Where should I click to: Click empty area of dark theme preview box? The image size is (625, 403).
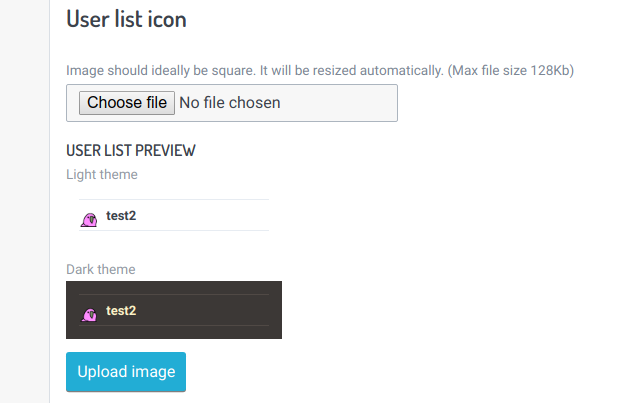207,311
